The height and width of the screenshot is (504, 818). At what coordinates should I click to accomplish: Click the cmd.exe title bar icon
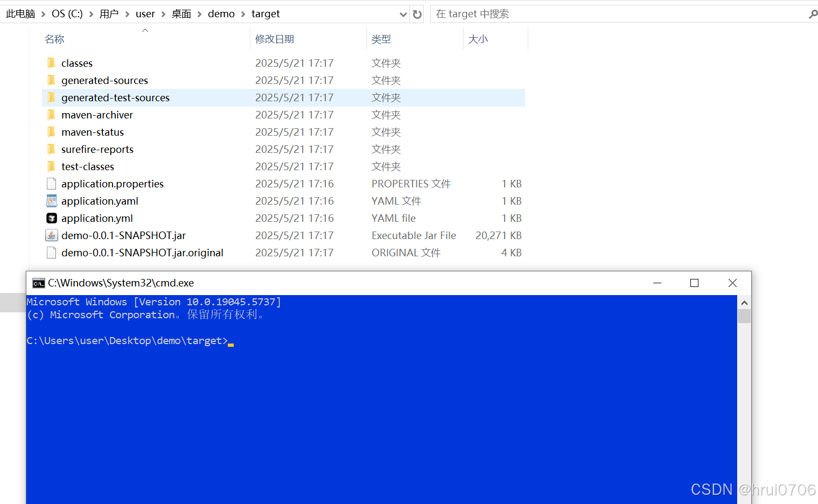38,283
